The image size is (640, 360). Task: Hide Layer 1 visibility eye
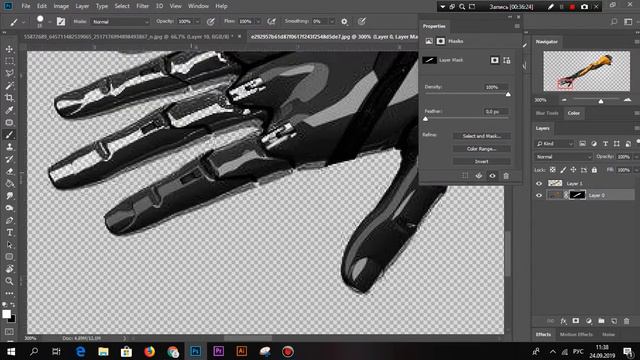click(x=539, y=184)
